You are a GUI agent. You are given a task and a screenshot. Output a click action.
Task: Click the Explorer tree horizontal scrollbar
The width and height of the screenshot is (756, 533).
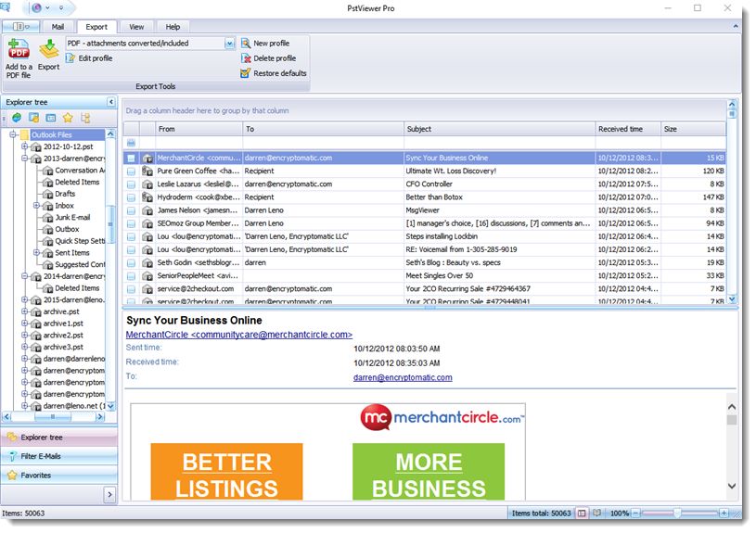54,417
